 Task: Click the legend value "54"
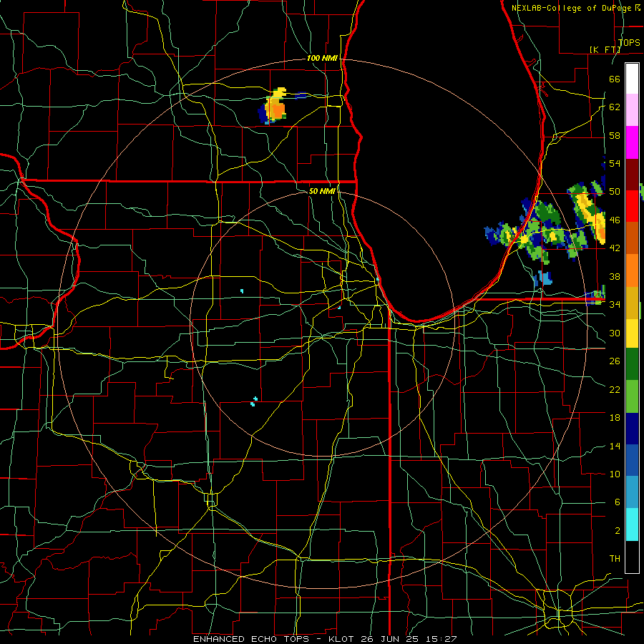coord(615,163)
